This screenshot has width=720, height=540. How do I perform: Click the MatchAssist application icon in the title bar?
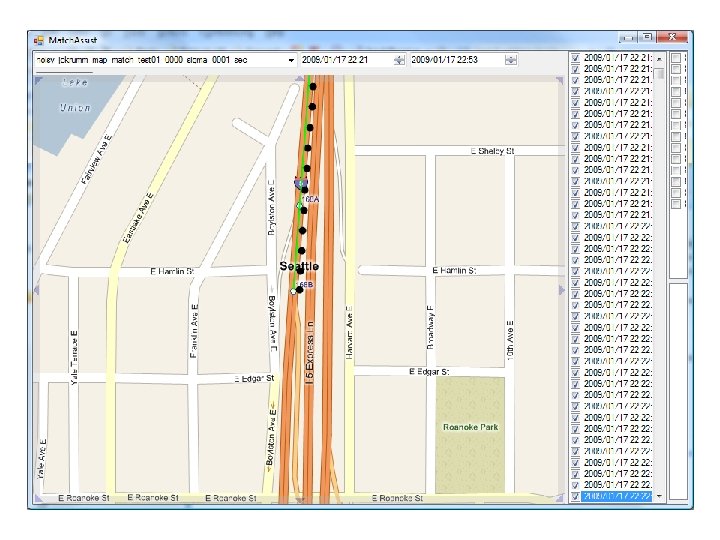click(39, 40)
